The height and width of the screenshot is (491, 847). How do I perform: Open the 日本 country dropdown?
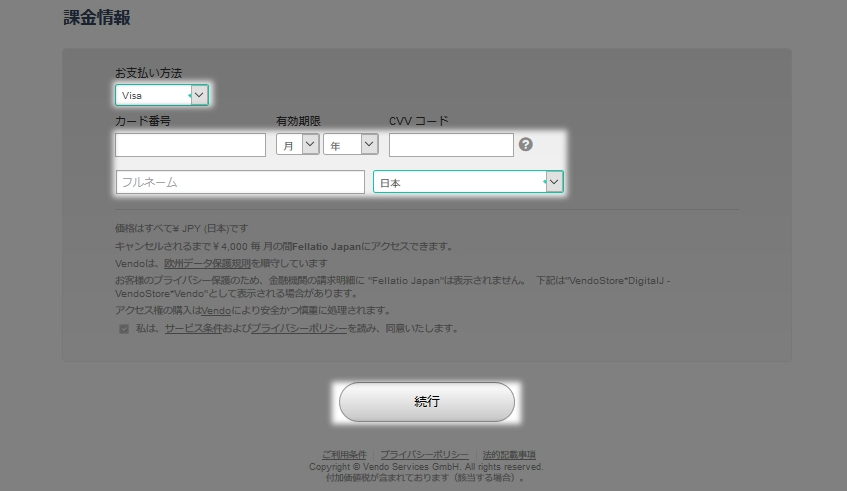click(467, 182)
